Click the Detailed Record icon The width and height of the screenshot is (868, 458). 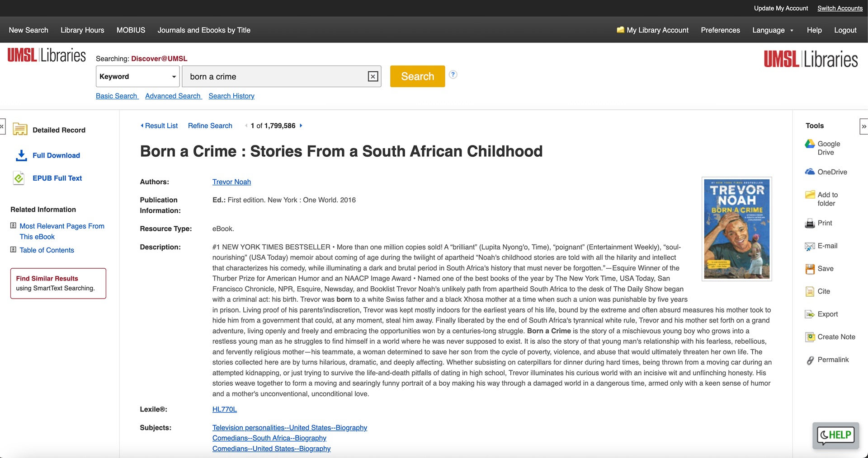[x=20, y=129]
